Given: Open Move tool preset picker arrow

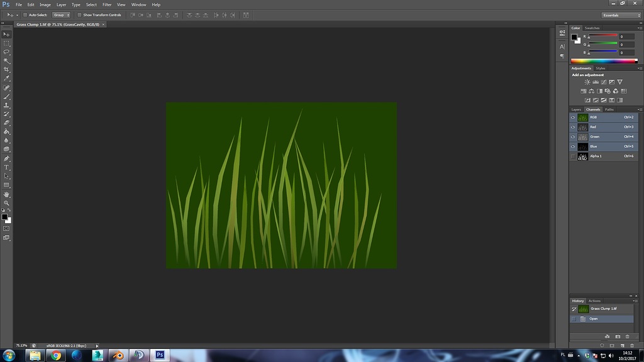Looking at the screenshot, I should tap(17, 15).
